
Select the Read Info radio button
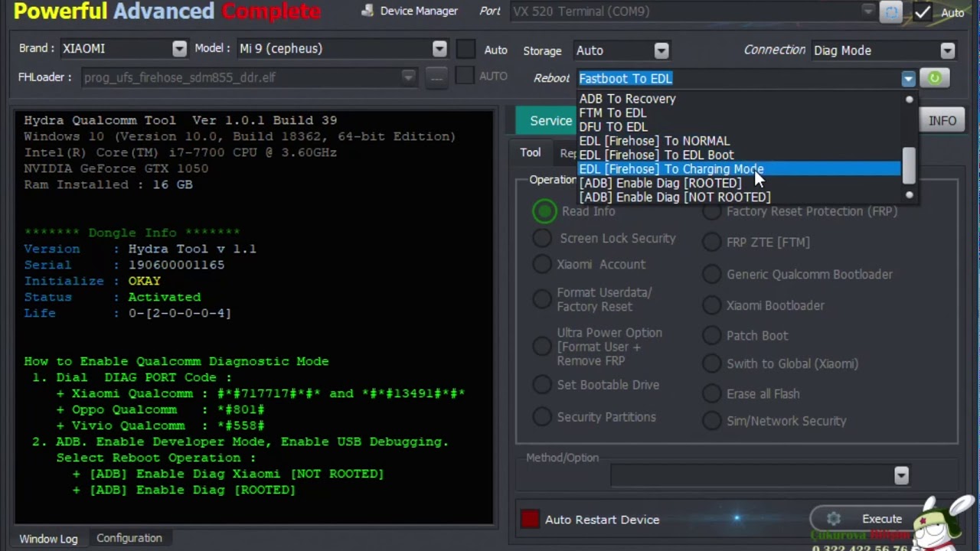(x=545, y=211)
